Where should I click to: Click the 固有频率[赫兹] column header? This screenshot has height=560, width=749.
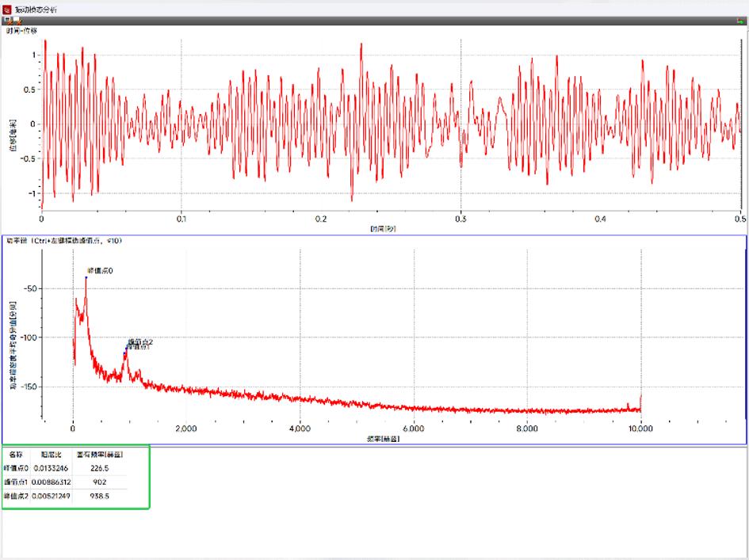click(x=99, y=455)
